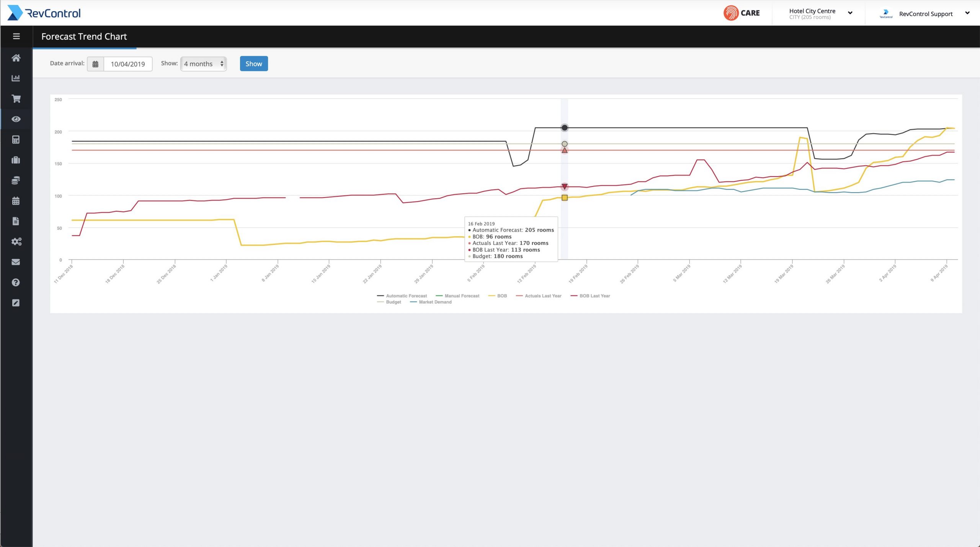
Task: Open the Show period dropdown (4 months)
Action: pos(204,64)
